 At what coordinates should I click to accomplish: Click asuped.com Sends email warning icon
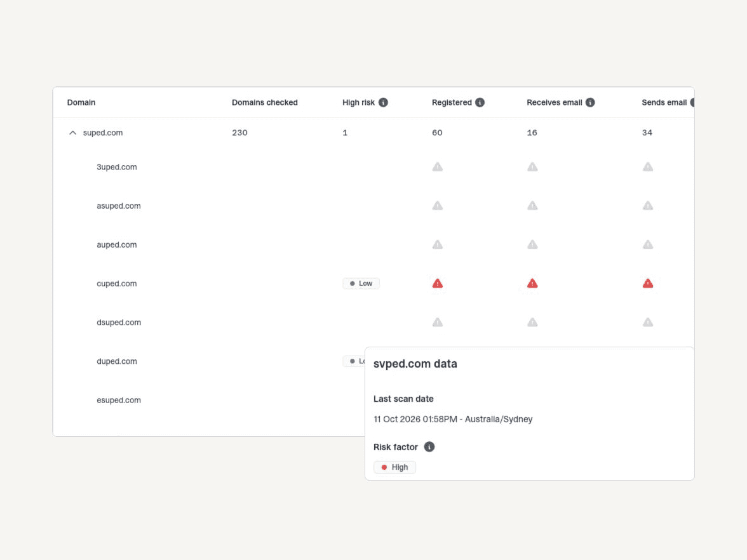click(647, 206)
